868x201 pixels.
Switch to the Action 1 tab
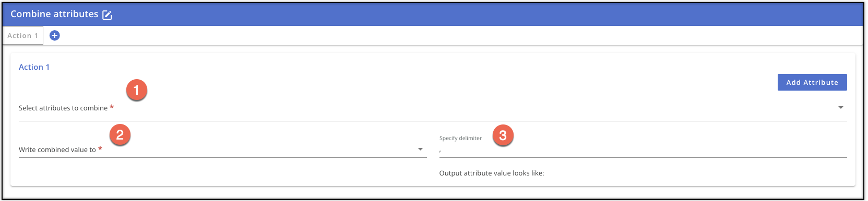pos(23,35)
